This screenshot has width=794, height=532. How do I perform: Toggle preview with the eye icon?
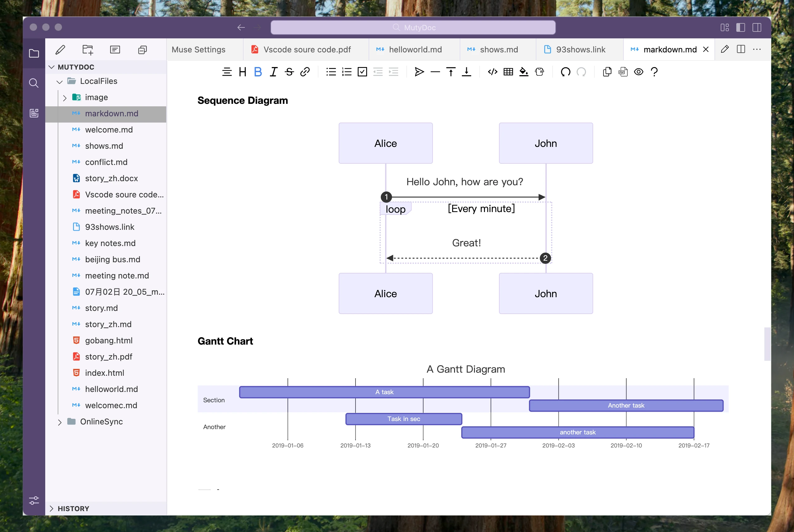(x=639, y=72)
